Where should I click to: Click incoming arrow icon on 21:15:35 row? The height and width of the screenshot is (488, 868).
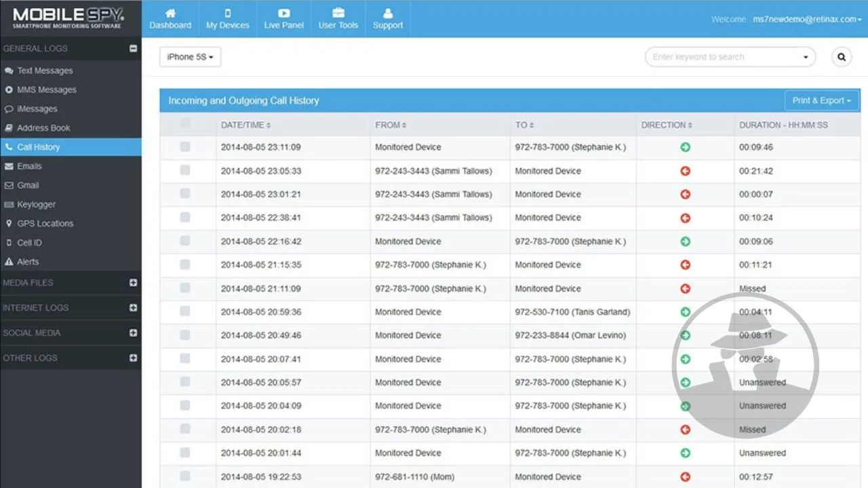[685, 265]
